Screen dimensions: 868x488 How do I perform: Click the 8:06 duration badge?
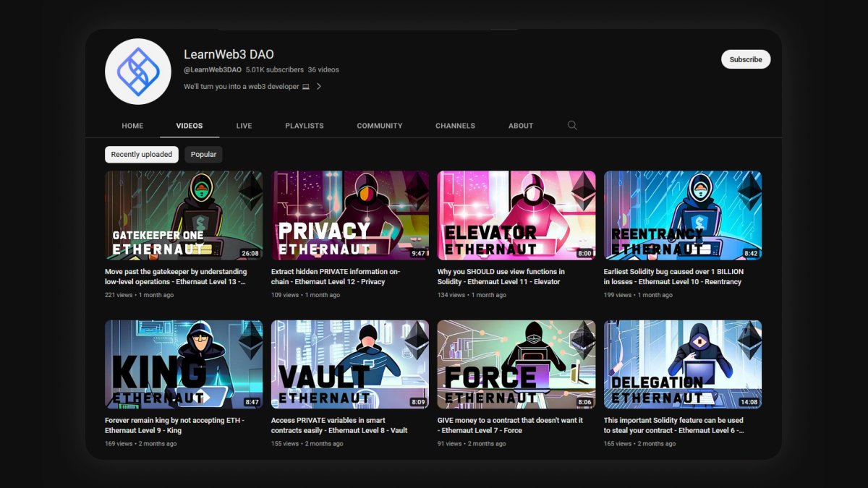[584, 403]
